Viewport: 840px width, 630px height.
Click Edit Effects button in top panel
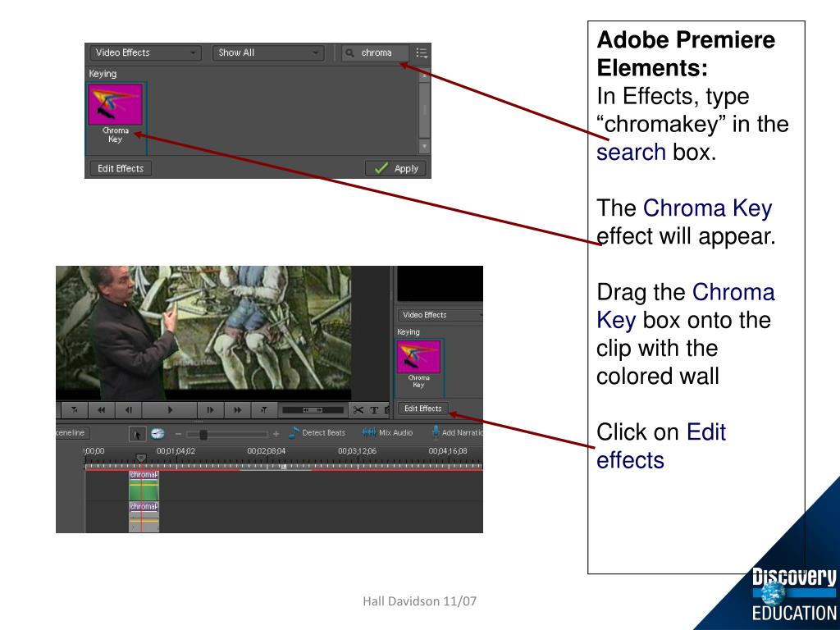tap(120, 169)
